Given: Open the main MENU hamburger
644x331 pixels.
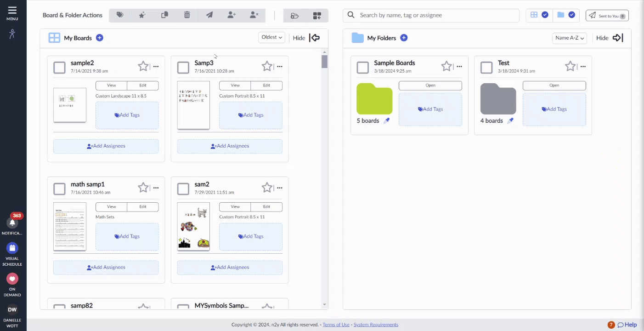Looking at the screenshot, I should tap(12, 13).
